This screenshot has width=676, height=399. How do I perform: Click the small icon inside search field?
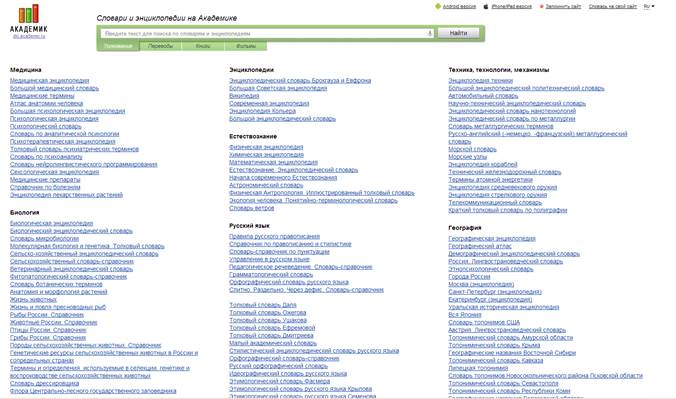pyautogui.click(x=429, y=33)
